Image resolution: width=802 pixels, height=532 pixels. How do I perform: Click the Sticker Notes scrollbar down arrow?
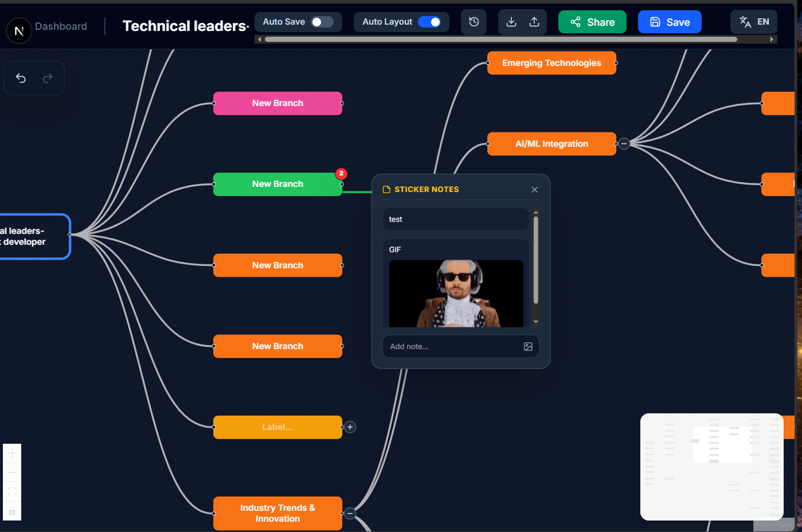click(x=536, y=322)
